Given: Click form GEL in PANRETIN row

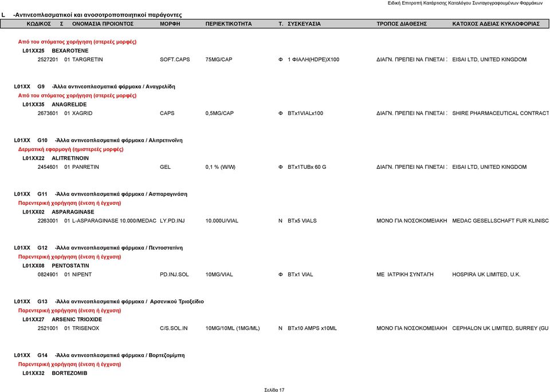Looking at the screenshot, I should click(165, 167).
